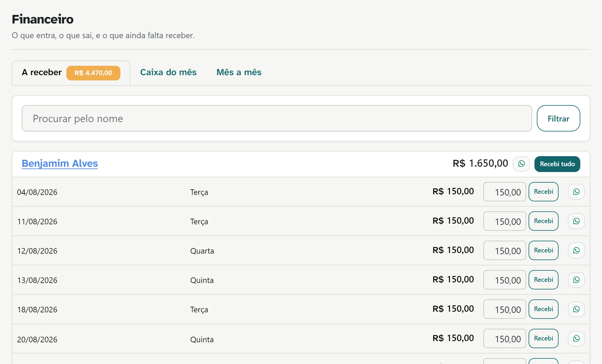Image resolution: width=602 pixels, height=364 pixels.
Task: Edit the amount field for 13/08/2026
Action: pos(505,280)
